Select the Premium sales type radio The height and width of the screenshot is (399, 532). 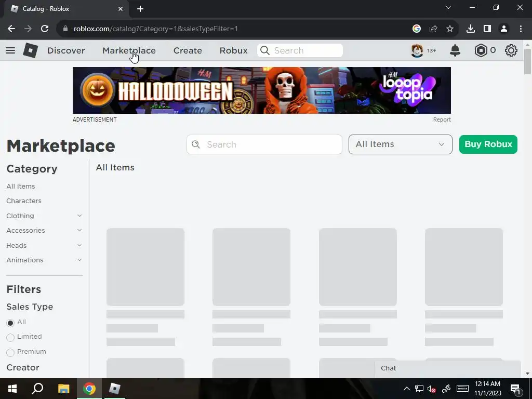pyautogui.click(x=10, y=352)
